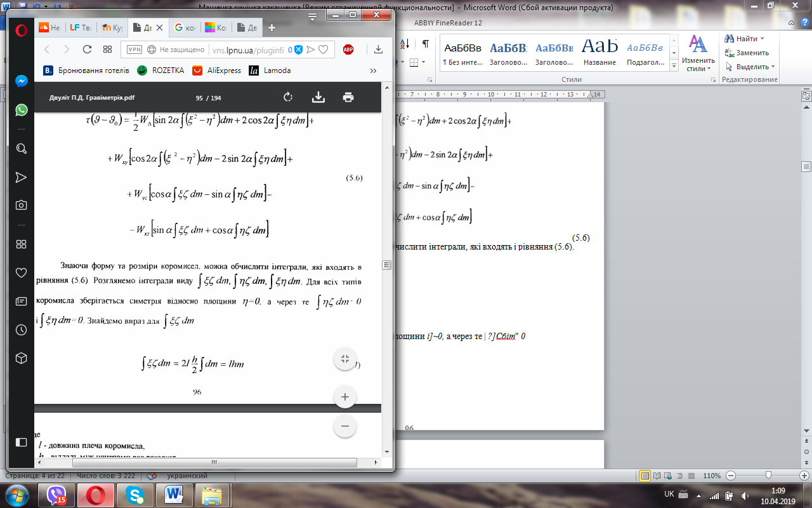Rotate the PDF page clockwise
This screenshot has height=508, width=812.
(287, 97)
